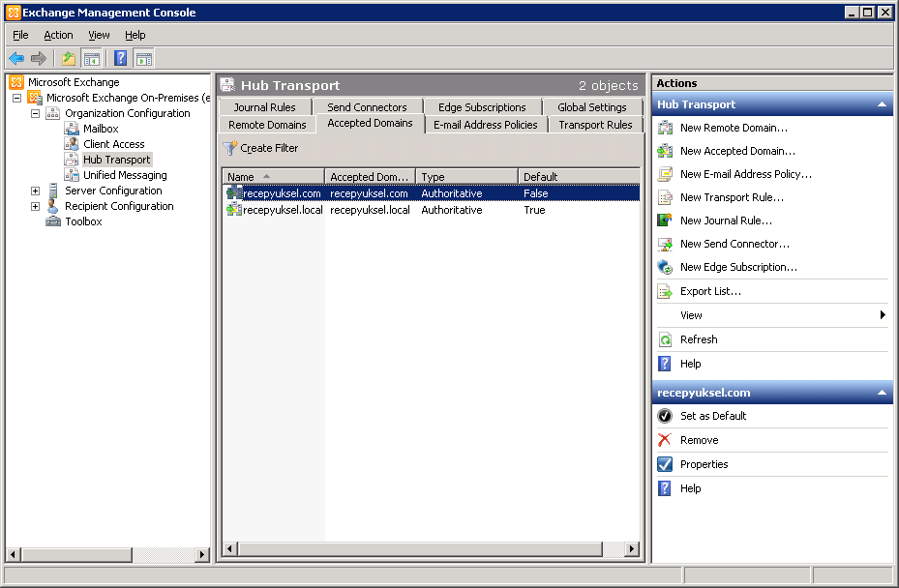Open the Help menu in menu bar
This screenshot has height=588, width=899.
tap(135, 35)
